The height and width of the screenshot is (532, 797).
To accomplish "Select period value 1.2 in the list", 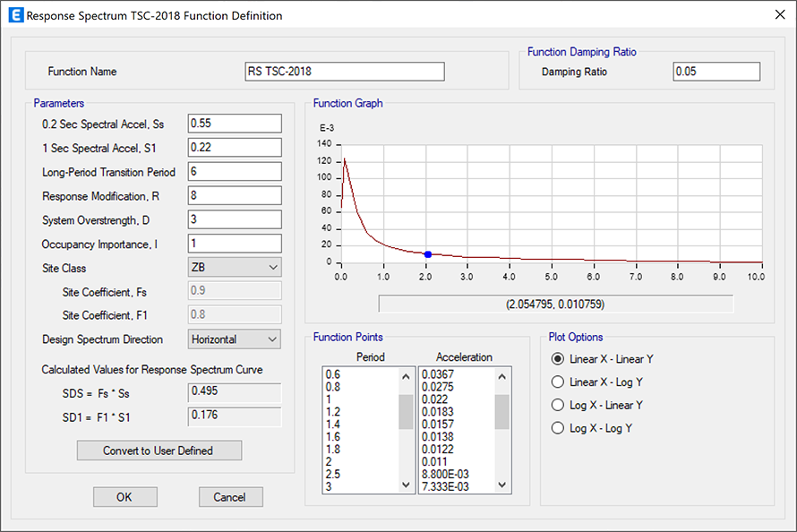I will pyautogui.click(x=333, y=412).
